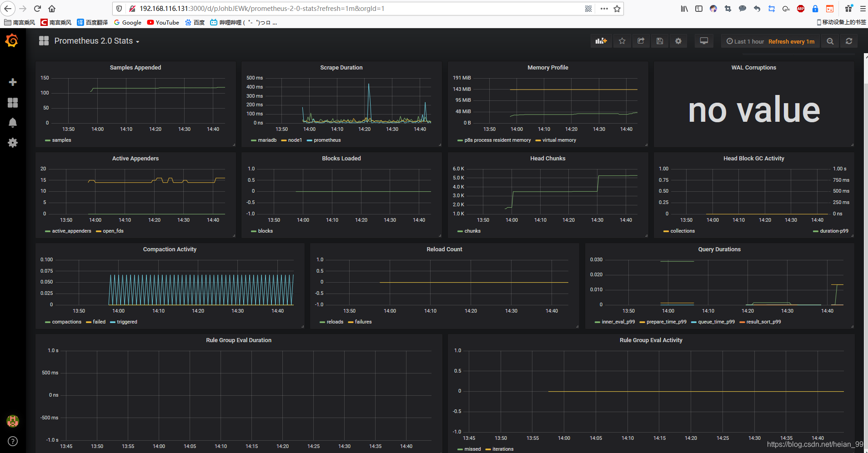This screenshot has height=453, width=868.
Task: Open page actions three-dot menu
Action: 604,9
